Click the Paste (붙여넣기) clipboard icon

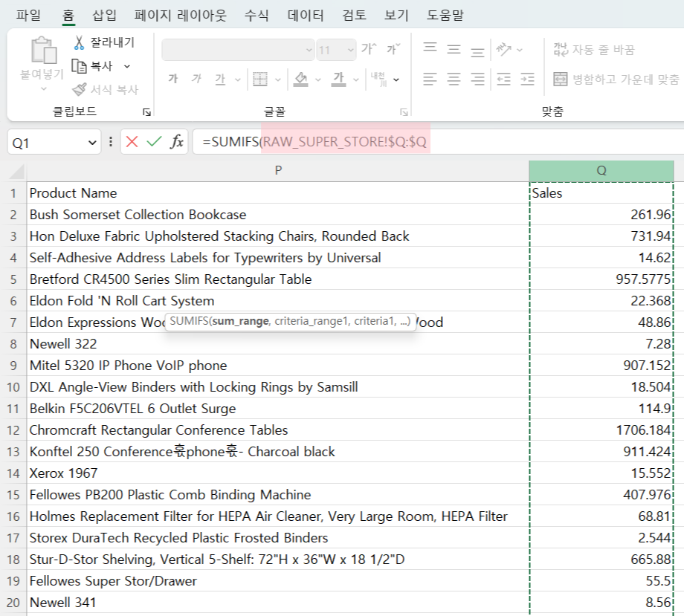44,50
